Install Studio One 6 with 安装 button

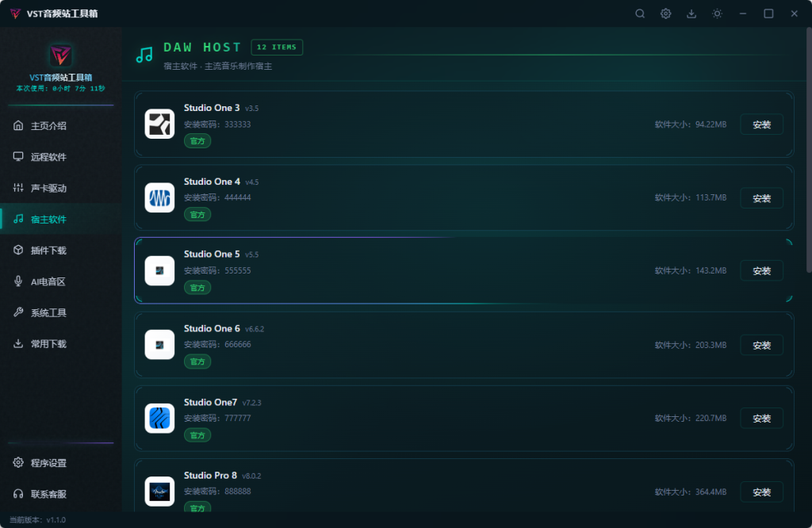pyautogui.click(x=761, y=345)
